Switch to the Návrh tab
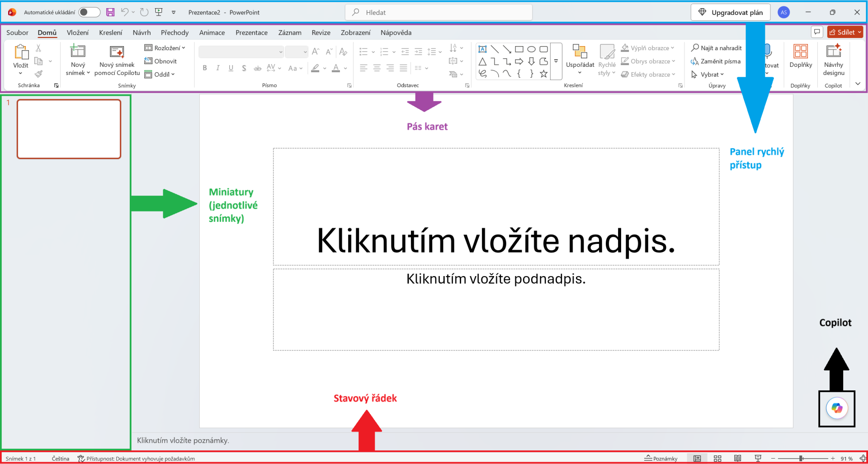The width and height of the screenshot is (868, 464). point(142,33)
